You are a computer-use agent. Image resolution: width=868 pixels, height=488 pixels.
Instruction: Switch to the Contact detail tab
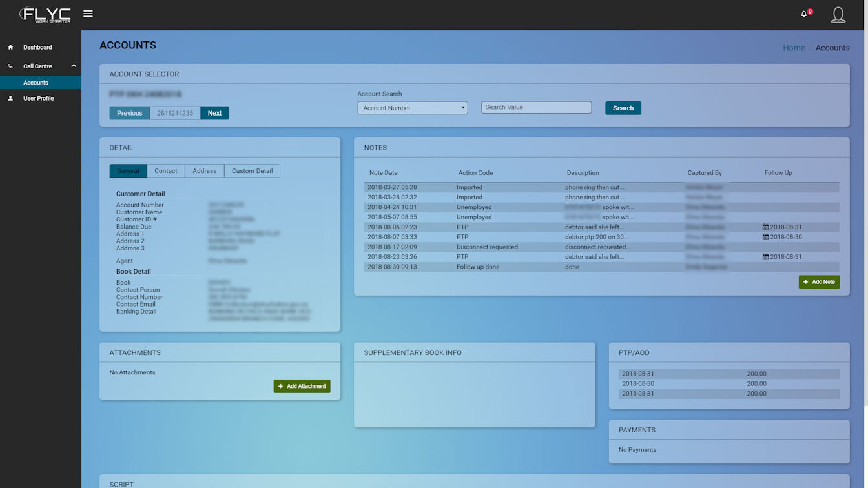[166, 171]
